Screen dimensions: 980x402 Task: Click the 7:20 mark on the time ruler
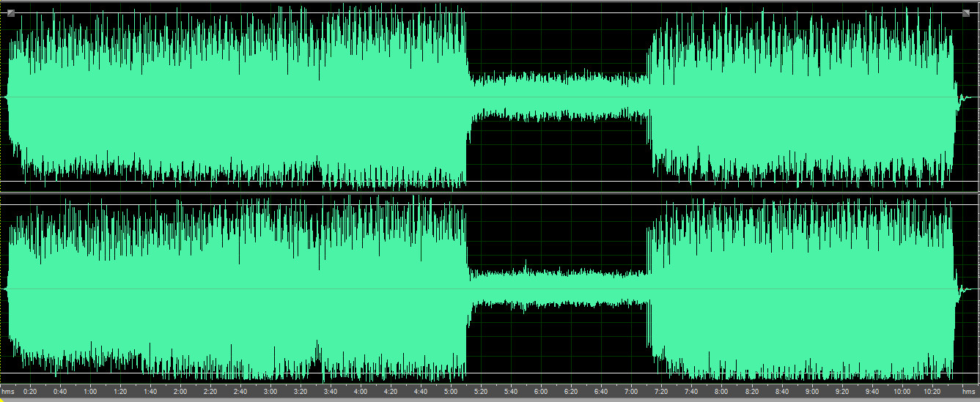point(661,392)
